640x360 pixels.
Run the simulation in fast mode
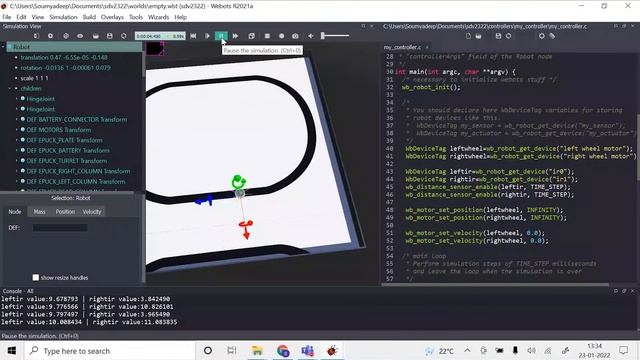(x=236, y=36)
